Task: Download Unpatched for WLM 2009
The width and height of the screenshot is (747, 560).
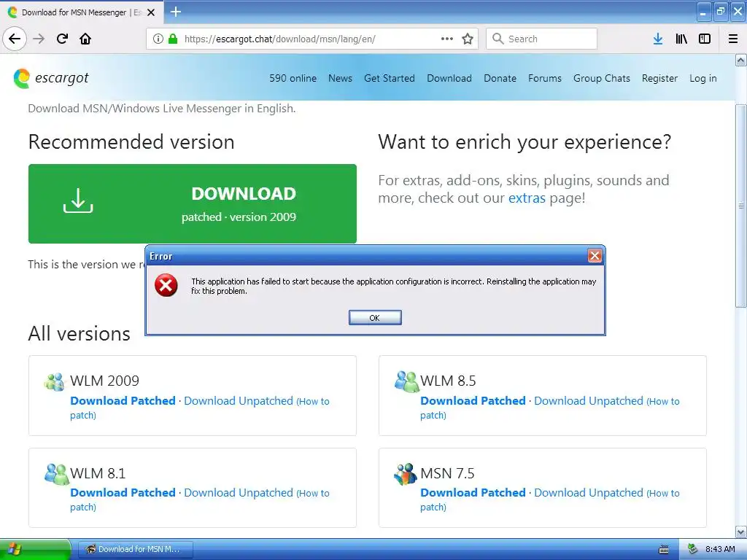Action: pos(239,400)
